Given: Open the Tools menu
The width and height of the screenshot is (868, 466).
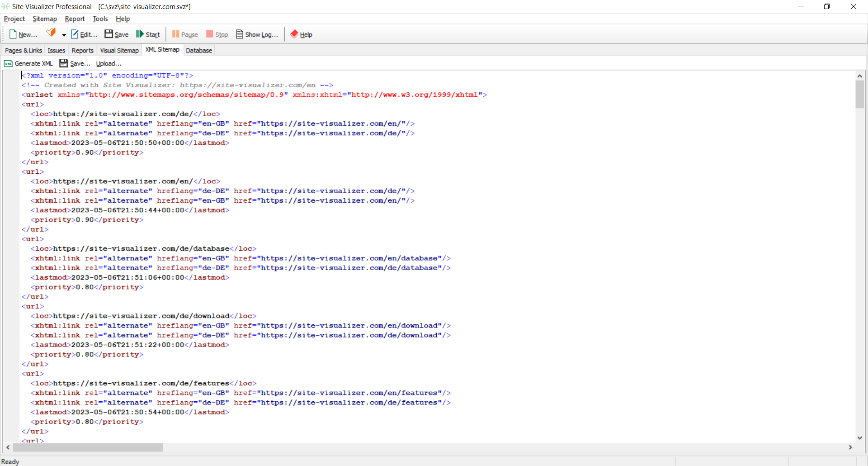Looking at the screenshot, I should point(100,19).
